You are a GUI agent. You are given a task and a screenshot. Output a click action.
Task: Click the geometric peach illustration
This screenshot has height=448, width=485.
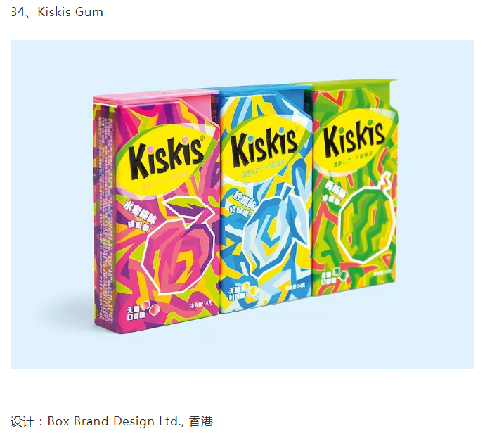tap(179, 245)
